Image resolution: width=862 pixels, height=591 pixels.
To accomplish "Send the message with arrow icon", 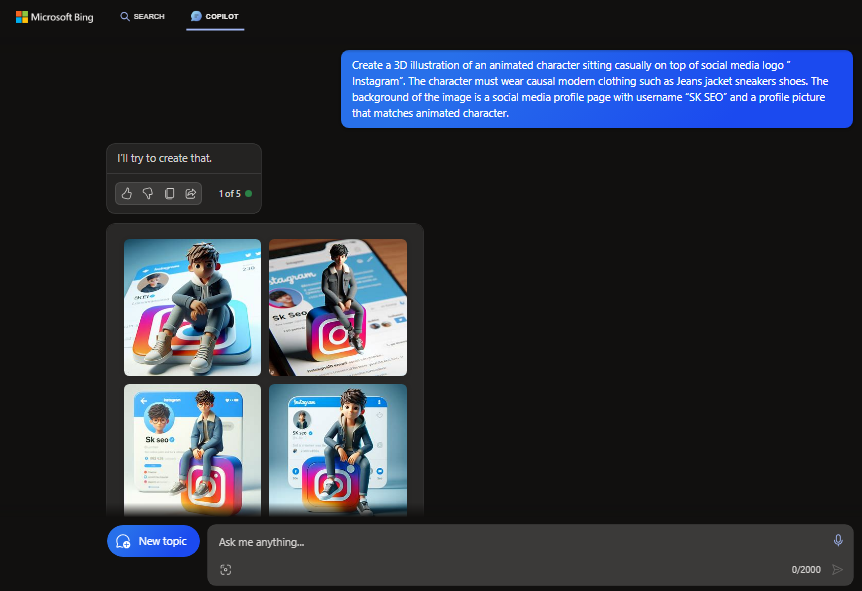I will click(x=837, y=570).
